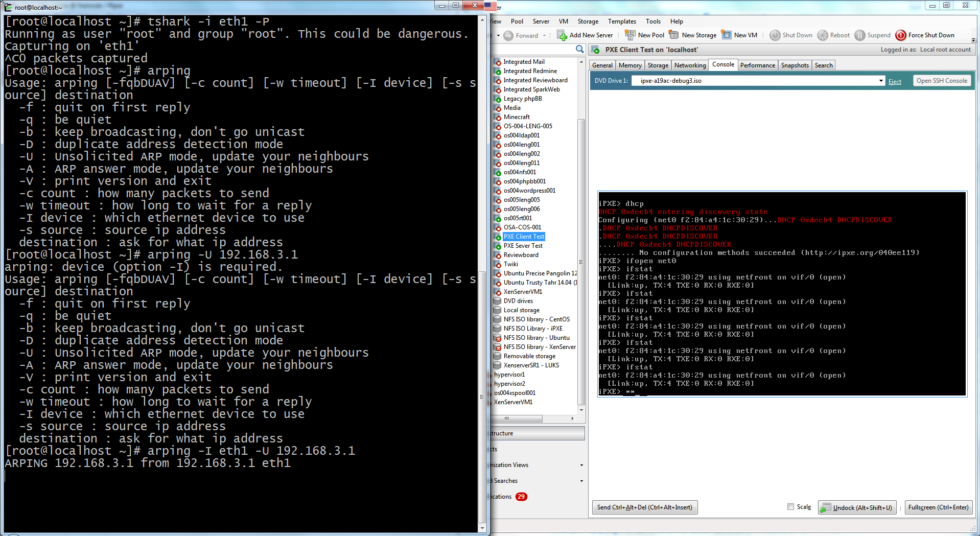The height and width of the screenshot is (536, 980).
Task: Click the Add New Server icon
Action: [x=562, y=35]
